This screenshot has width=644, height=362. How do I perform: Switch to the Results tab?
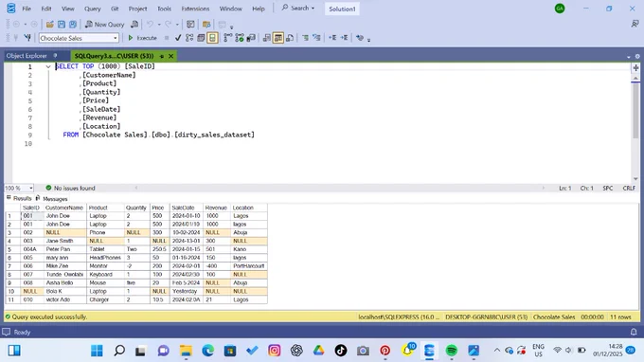coord(19,198)
